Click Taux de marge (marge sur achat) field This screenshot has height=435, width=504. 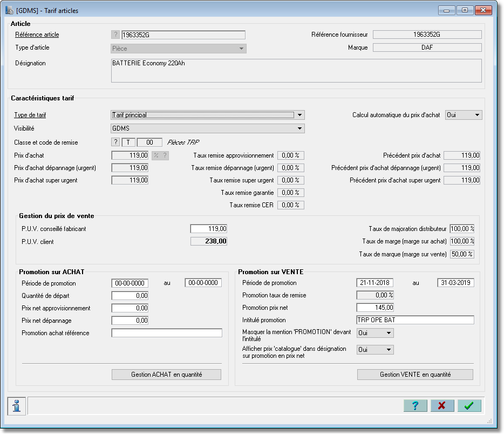(x=462, y=241)
